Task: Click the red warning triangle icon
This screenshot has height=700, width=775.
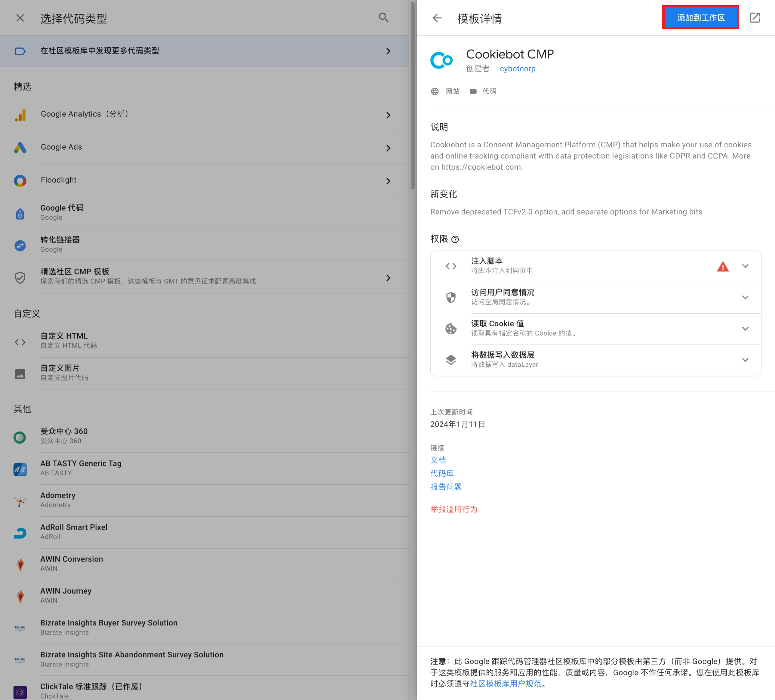Action: pyautogui.click(x=722, y=266)
